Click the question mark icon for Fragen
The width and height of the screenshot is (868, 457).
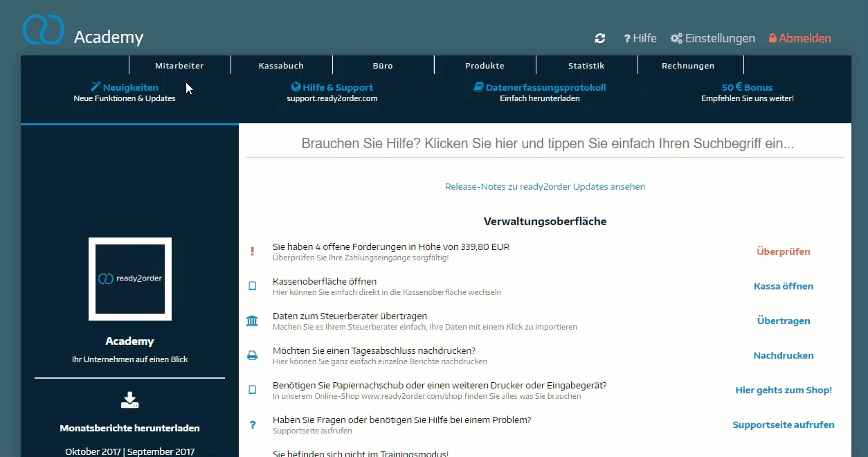[252, 424]
